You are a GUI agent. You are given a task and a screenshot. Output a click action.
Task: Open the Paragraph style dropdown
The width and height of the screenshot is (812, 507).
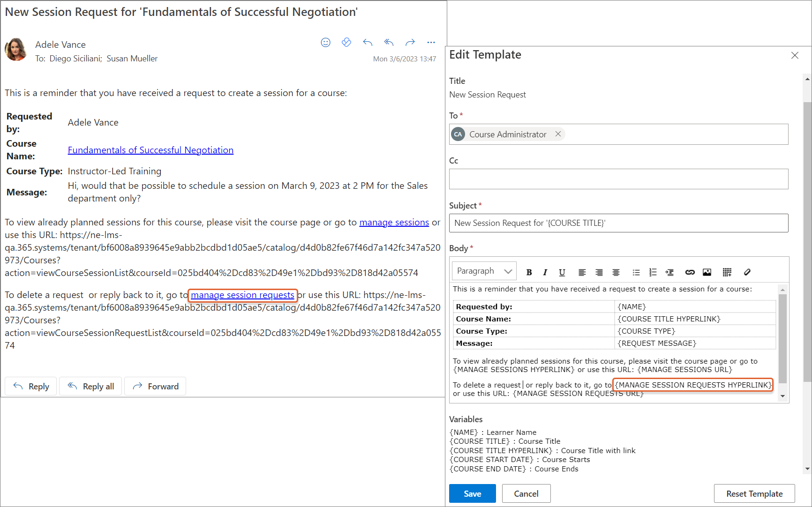pos(484,271)
